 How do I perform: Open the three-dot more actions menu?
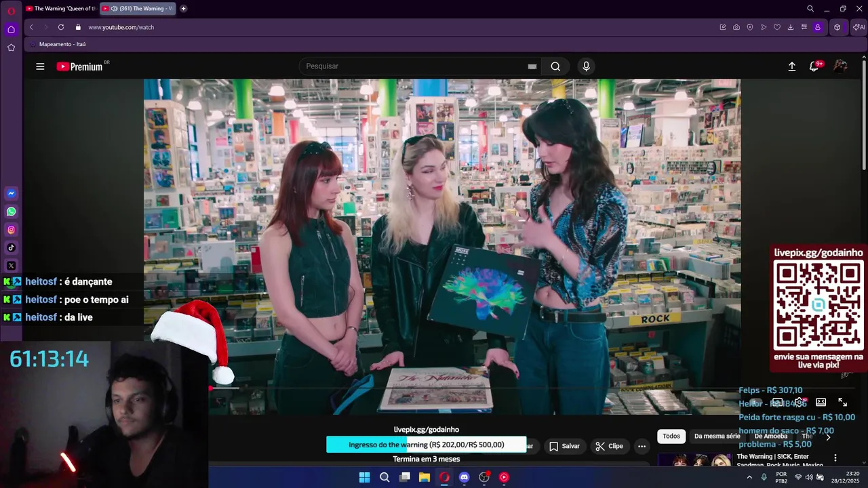coord(642,446)
